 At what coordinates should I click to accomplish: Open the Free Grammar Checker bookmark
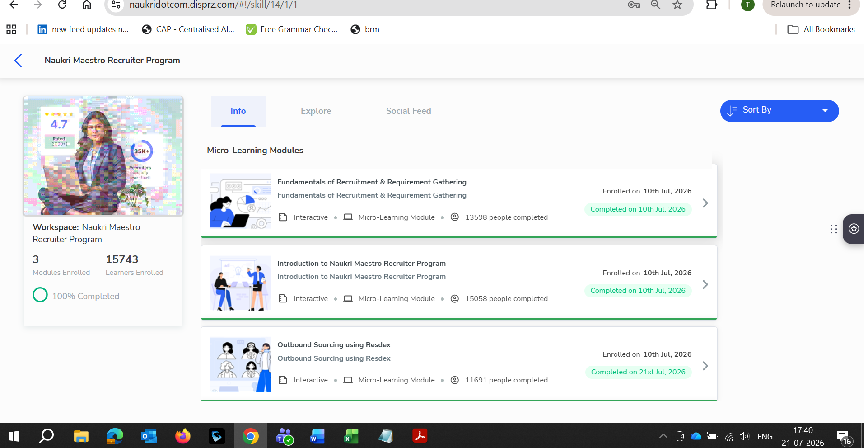292,29
